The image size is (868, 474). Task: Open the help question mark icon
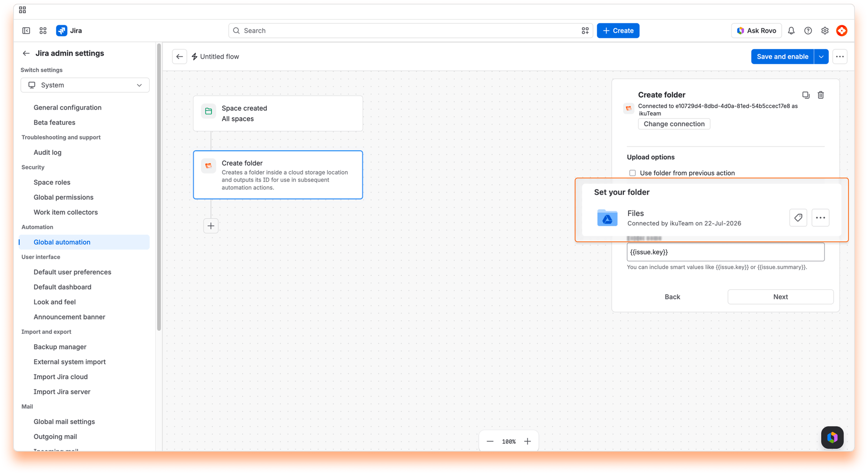(x=808, y=30)
